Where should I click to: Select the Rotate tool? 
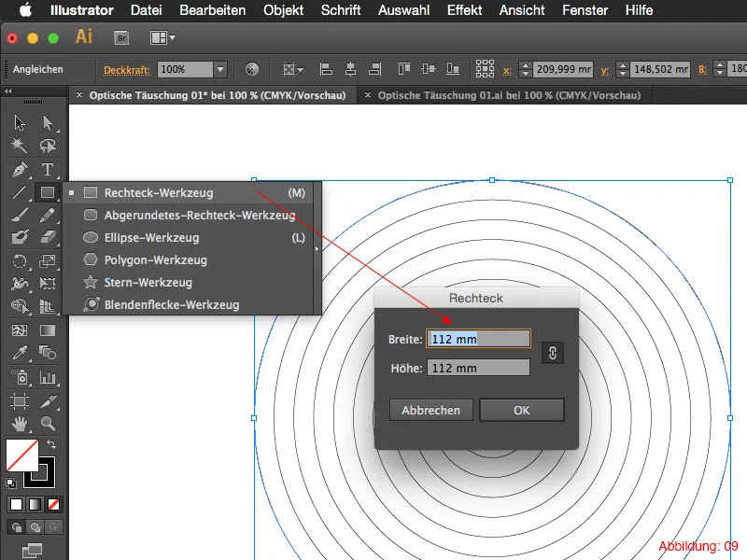(x=20, y=261)
